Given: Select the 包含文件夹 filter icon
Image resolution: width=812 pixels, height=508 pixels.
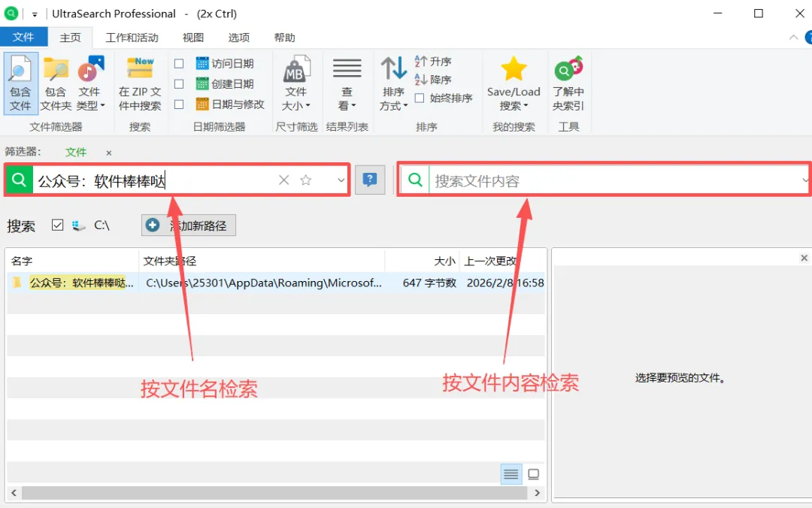Looking at the screenshot, I should [56, 70].
